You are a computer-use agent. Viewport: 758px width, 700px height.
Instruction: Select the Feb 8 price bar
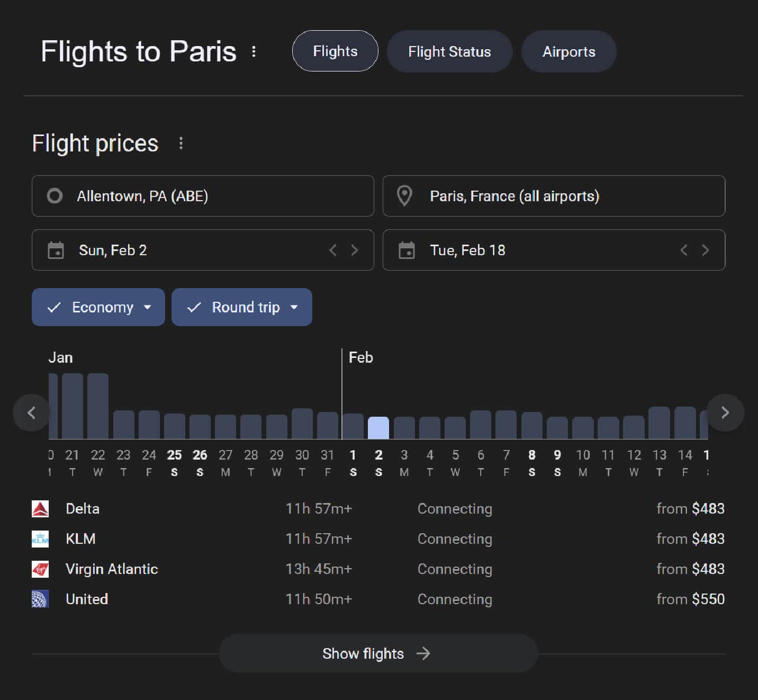pos(532,426)
